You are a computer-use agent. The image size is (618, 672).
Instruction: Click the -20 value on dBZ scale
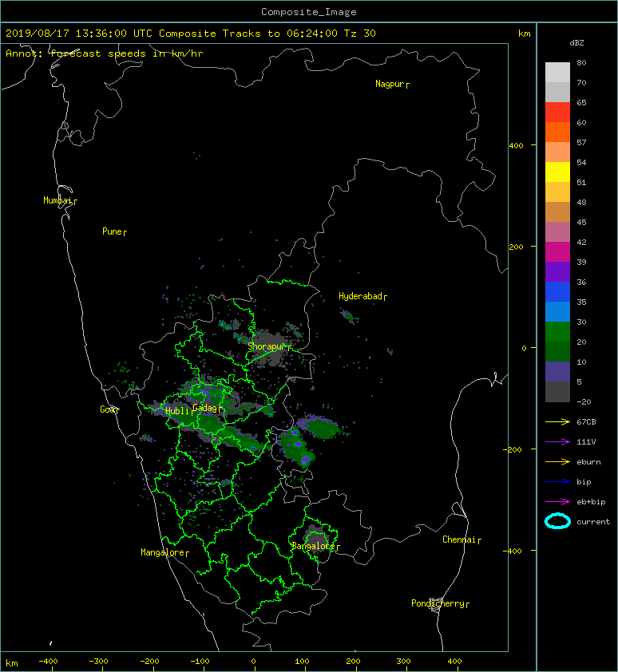point(584,401)
